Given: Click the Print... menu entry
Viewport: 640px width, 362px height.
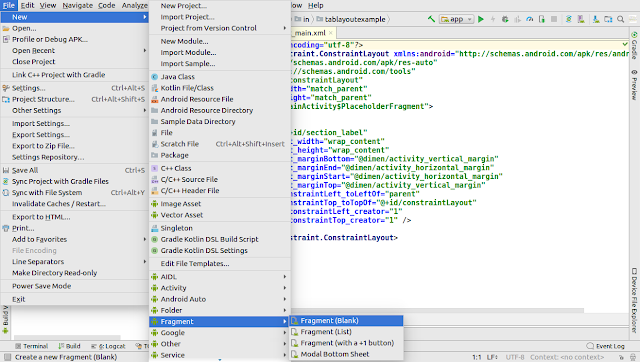Looking at the screenshot, I should point(75,228).
